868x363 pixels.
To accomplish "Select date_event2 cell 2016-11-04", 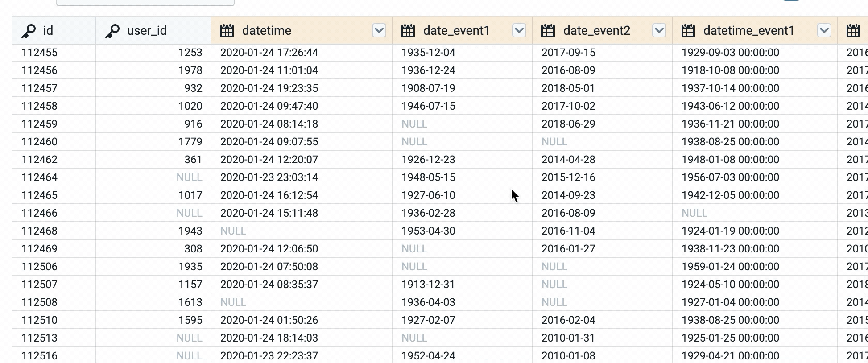I will 602,231.
